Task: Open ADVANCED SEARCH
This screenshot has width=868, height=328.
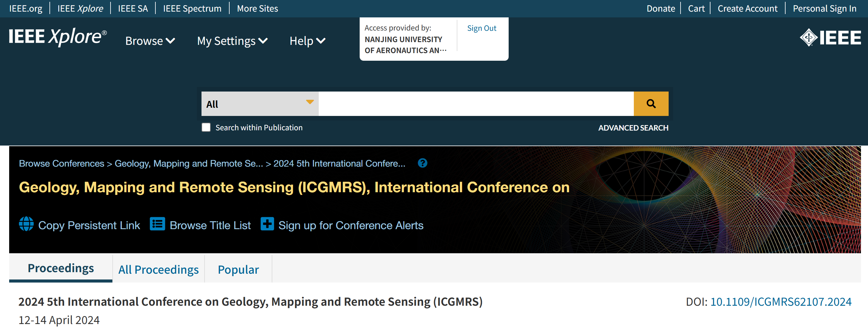Action: pyautogui.click(x=633, y=128)
